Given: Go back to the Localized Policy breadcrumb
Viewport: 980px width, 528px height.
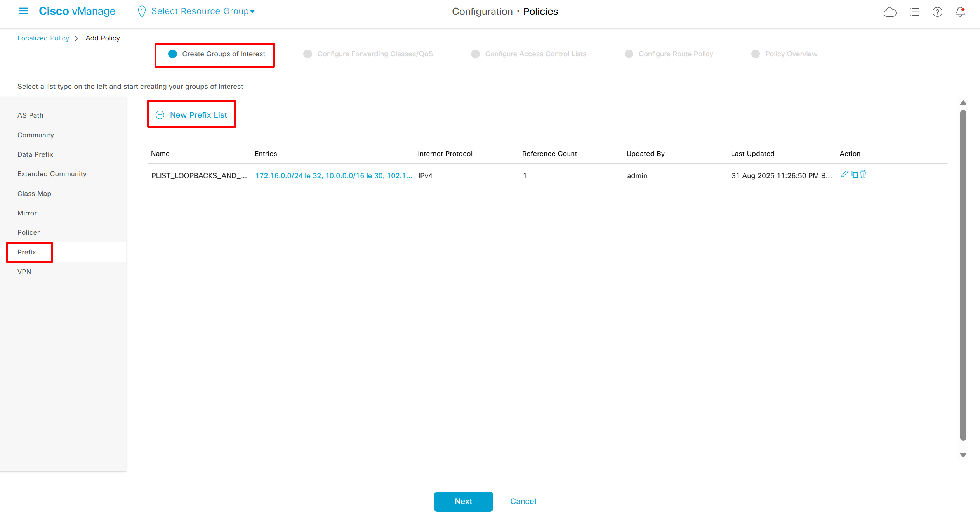Looking at the screenshot, I should (x=43, y=38).
